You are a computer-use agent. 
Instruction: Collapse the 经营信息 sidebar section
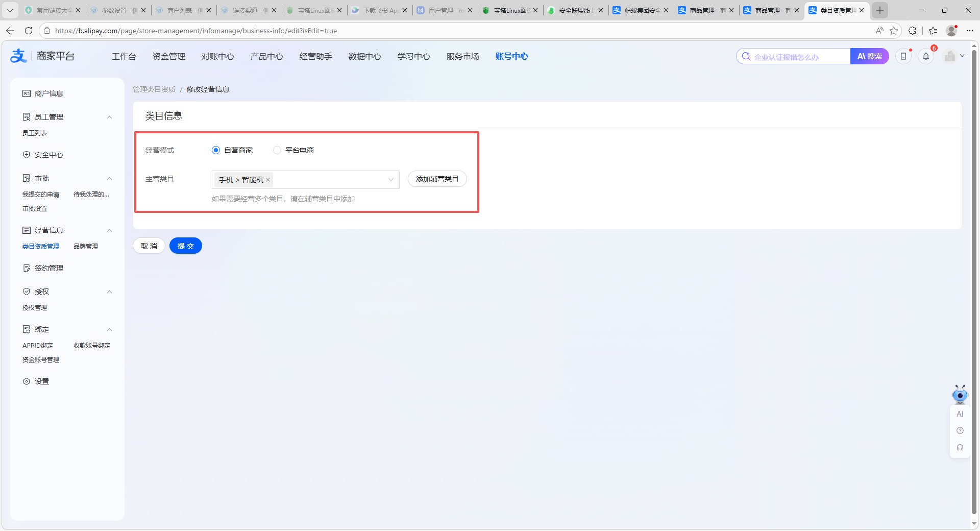point(109,230)
